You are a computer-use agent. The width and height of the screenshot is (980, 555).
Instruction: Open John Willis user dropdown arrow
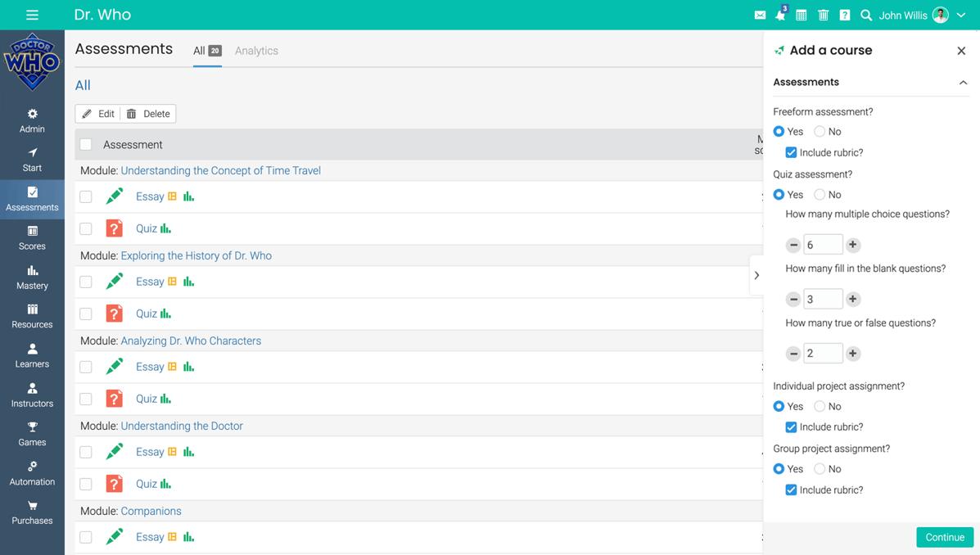coord(962,16)
